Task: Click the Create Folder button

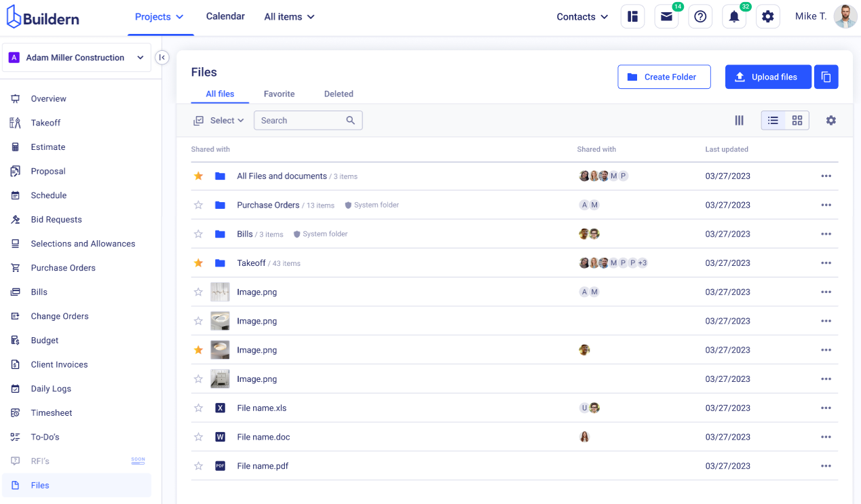Action: point(664,77)
